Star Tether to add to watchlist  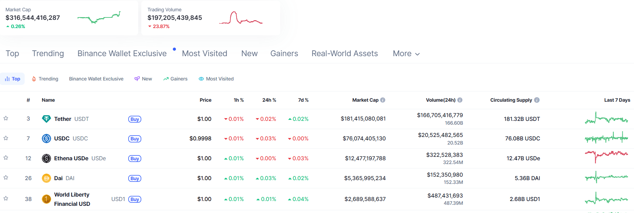[x=6, y=118]
